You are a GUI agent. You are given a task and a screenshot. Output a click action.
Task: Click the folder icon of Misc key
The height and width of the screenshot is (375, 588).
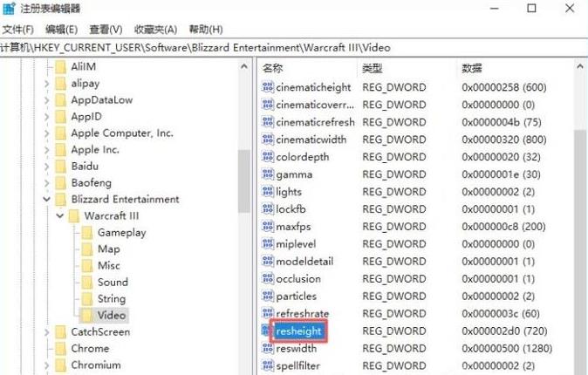coord(87,265)
